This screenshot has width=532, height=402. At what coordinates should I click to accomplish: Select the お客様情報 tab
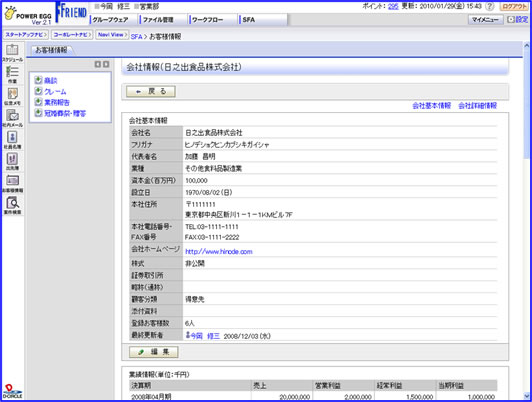(52, 50)
